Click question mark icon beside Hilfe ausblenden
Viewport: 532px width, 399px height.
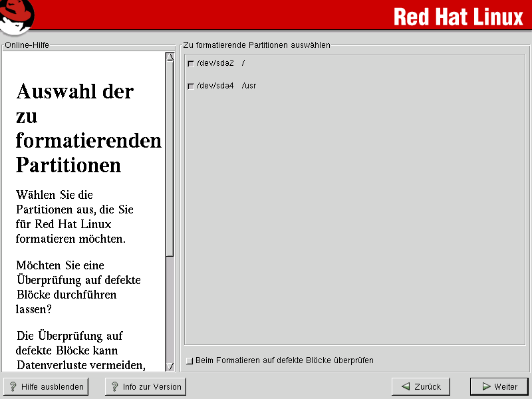pos(13,386)
